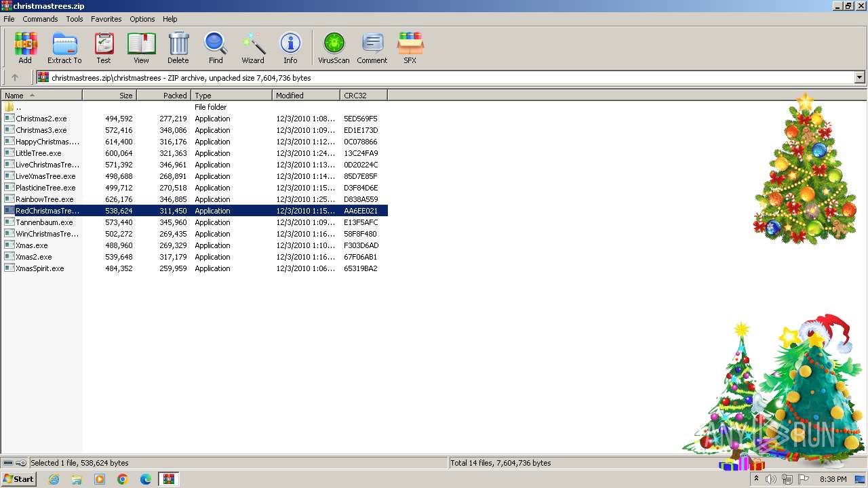The width and height of the screenshot is (868, 488).
Task: Open the Extract To tool
Action: (64, 47)
